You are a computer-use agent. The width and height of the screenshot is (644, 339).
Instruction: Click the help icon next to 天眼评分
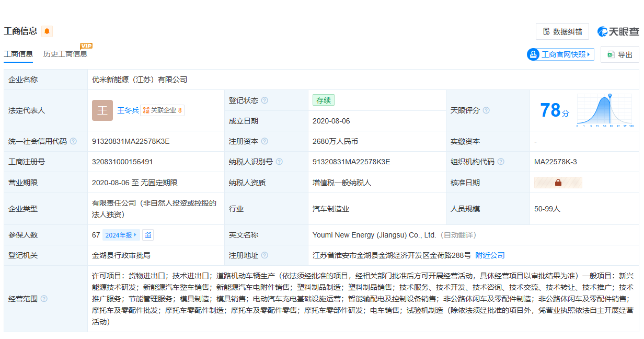(486, 110)
